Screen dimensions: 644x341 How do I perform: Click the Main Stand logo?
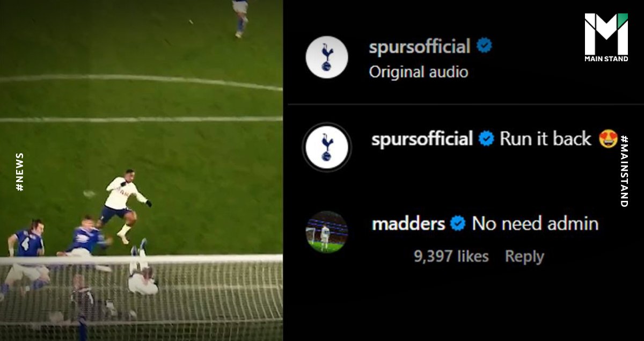point(606,38)
